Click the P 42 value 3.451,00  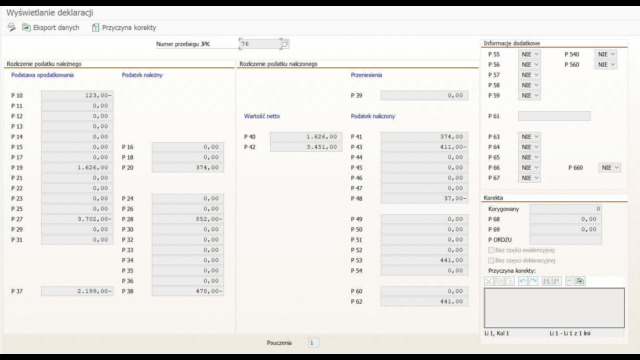(x=306, y=147)
